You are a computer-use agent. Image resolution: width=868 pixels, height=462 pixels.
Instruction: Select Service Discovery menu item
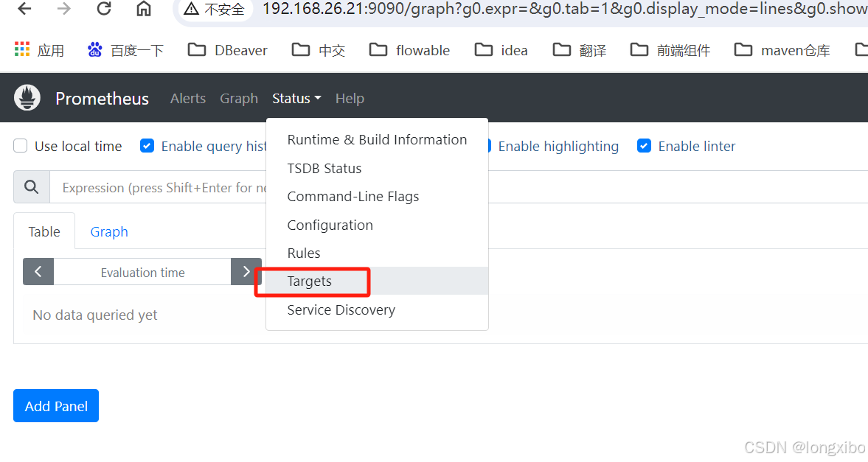(377, 310)
